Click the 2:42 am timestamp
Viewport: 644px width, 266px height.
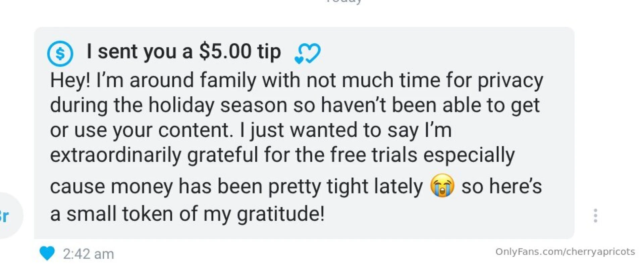click(88, 254)
